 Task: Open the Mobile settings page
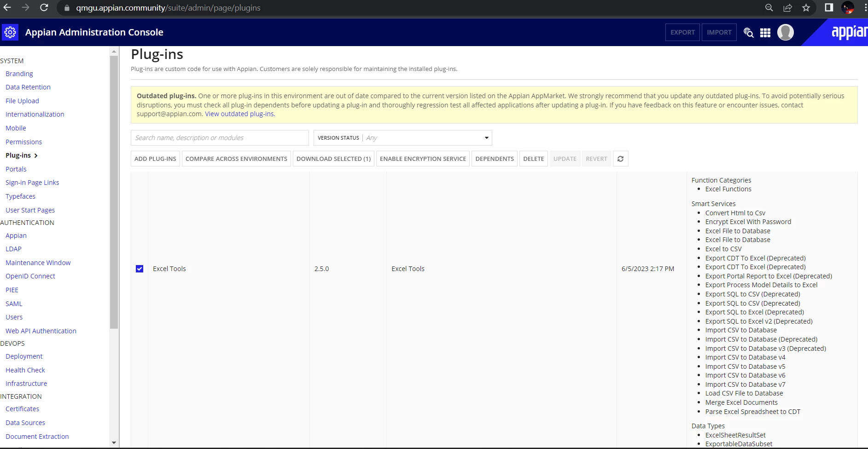pos(16,128)
